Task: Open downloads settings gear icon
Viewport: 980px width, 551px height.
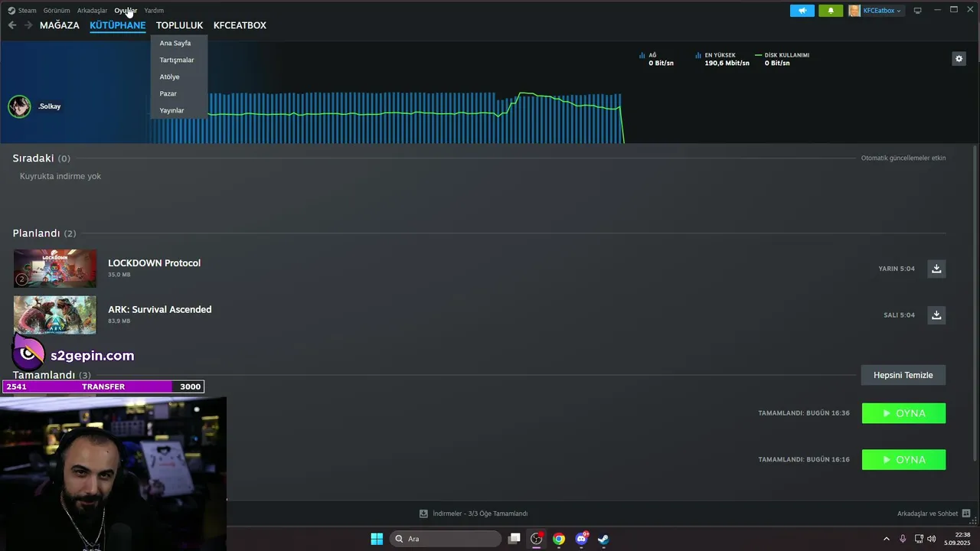Action: tap(959, 59)
